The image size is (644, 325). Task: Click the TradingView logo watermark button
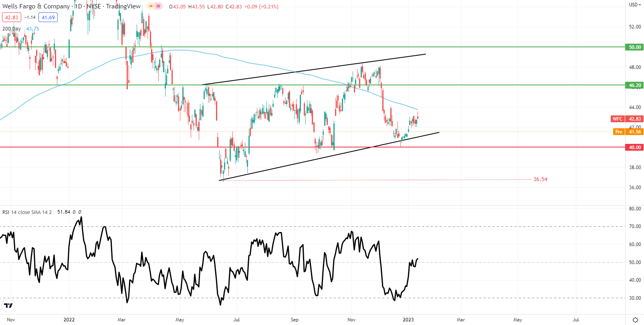pos(8,306)
